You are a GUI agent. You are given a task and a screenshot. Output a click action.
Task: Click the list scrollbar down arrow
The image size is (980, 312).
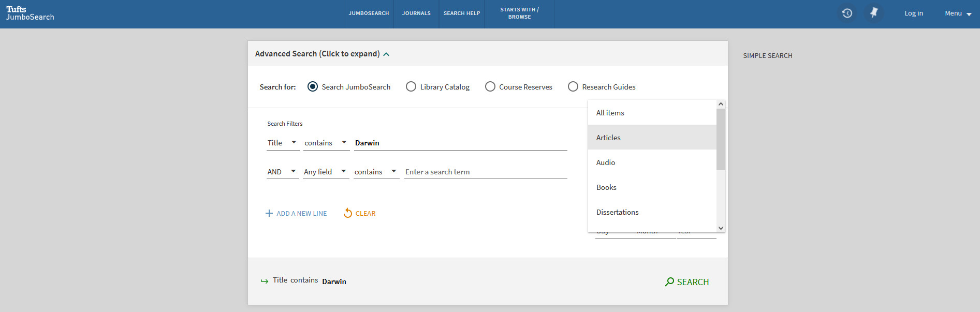[721, 228]
